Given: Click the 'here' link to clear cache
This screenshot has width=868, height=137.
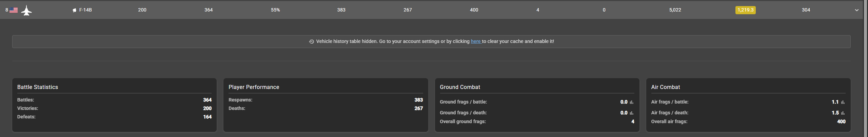Looking at the screenshot, I should pos(475,41).
